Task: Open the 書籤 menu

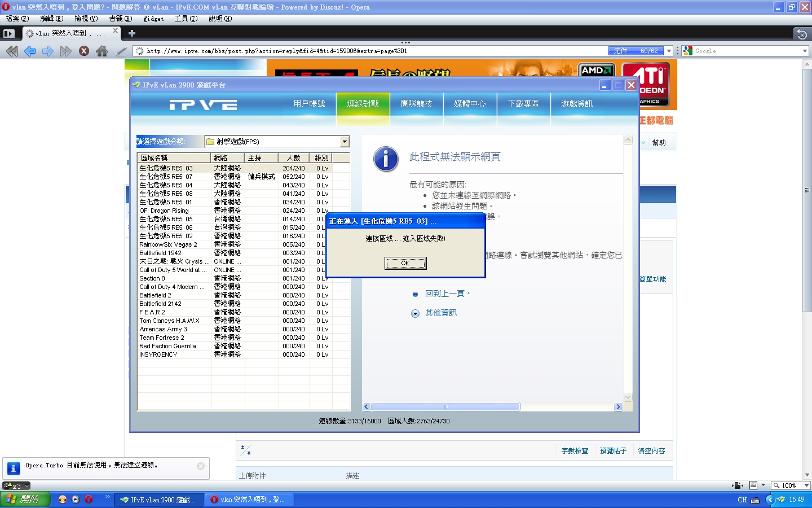Action: point(121,19)
